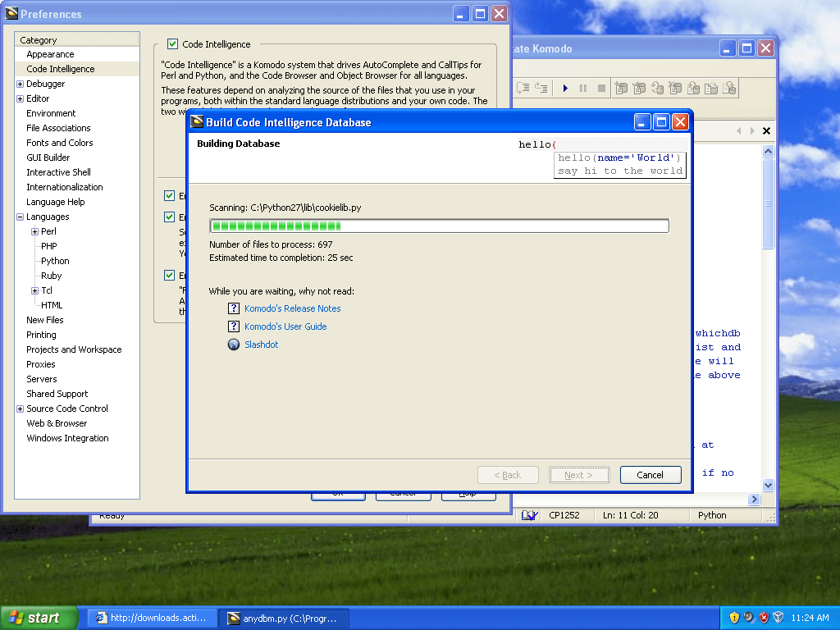Screen dimensions: 840x630
Task: Expand the Perl language node
Action: 34,232
